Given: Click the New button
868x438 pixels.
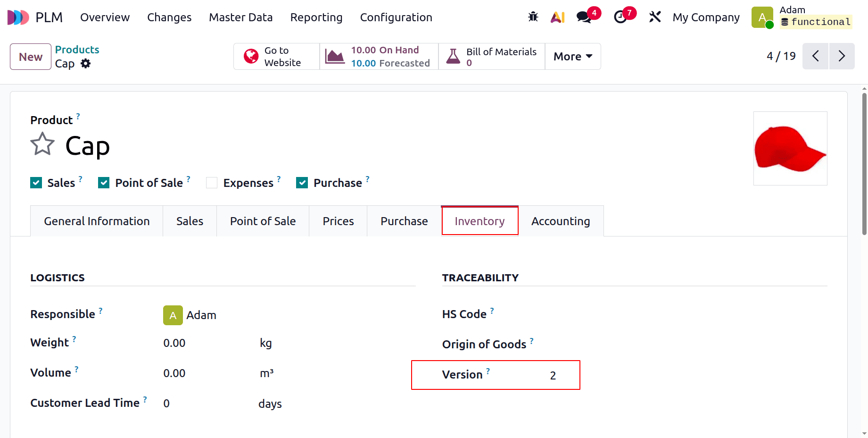Looking at the screenshot, I should click(x=31, y=57).
